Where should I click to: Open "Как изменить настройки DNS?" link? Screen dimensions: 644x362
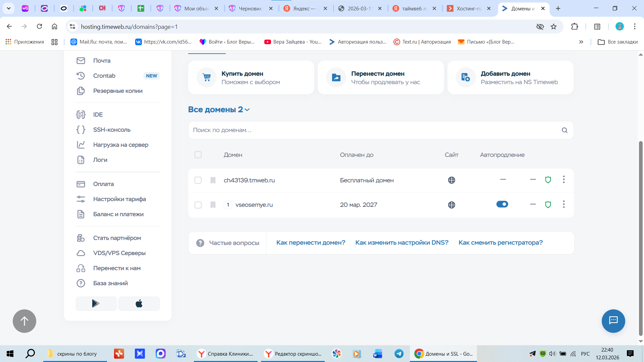(401, 243)
